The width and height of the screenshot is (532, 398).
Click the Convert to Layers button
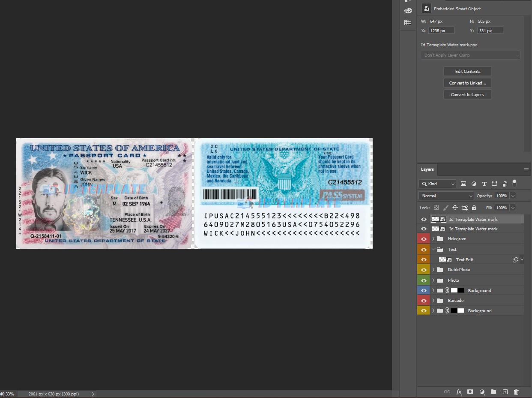click(x=468, y=95)
